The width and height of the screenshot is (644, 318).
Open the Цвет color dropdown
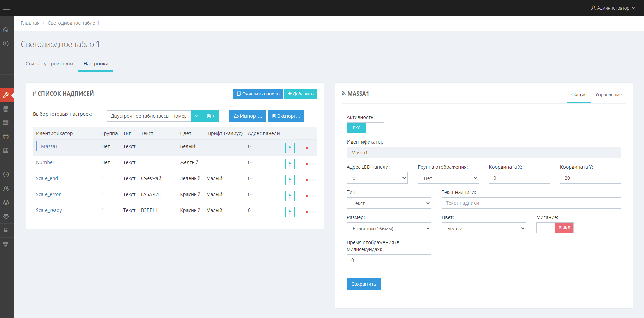click(483, 229)
